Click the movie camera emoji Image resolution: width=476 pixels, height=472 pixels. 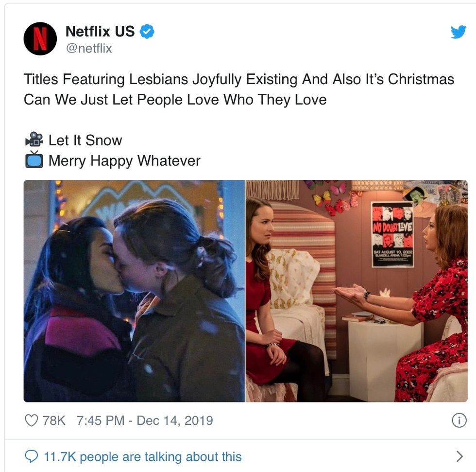pos(34,140)
